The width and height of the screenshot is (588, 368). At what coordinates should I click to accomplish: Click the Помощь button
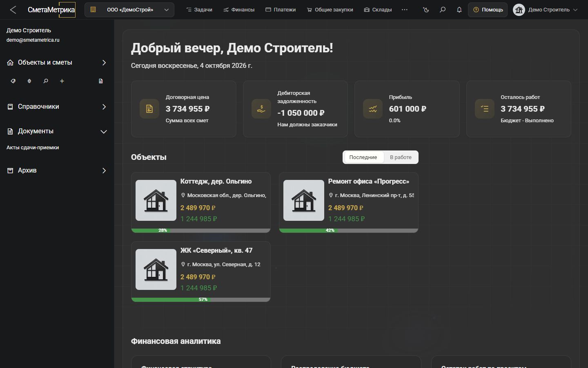click(488, 10)
